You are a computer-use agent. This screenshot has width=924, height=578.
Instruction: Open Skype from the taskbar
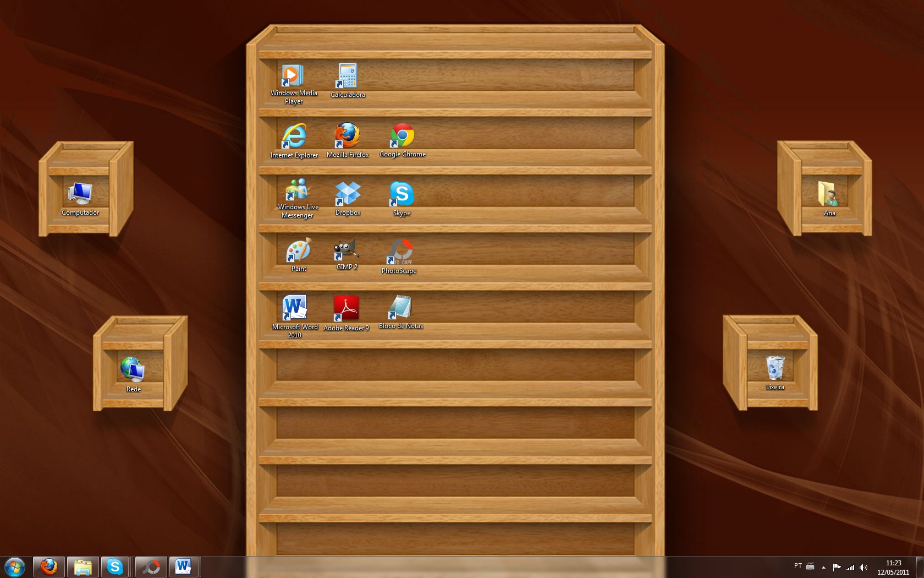[115, 567]
